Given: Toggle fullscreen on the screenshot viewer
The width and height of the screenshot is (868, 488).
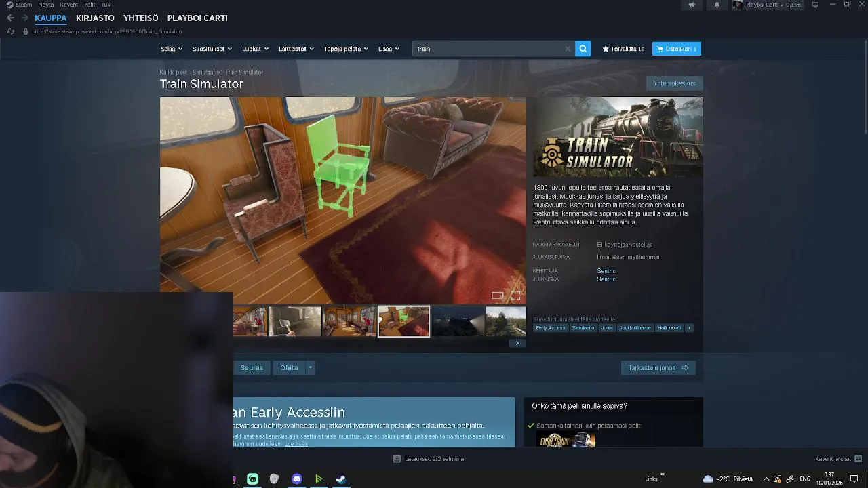Looking at the screenshot, I should [x=516, y=296].
